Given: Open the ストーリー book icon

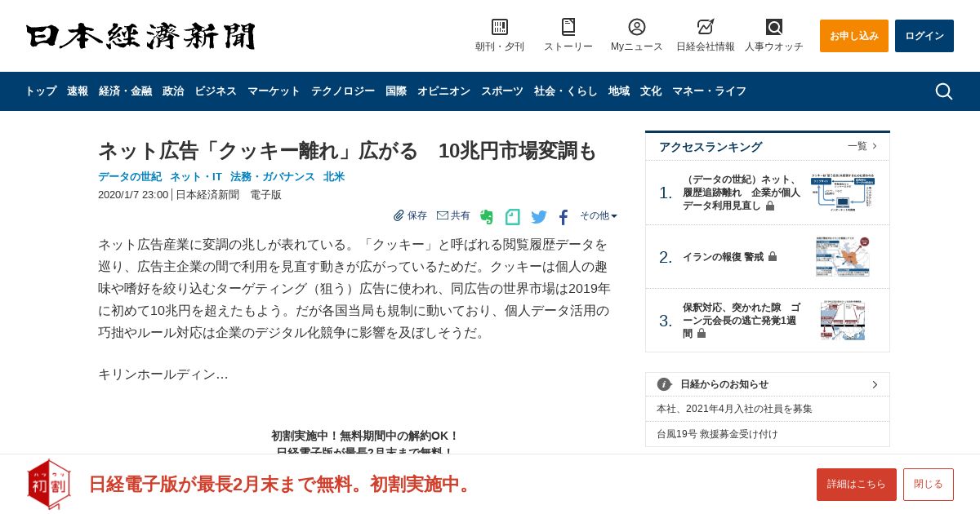Looking at the screenshot, I should click(x=568, y=27).
